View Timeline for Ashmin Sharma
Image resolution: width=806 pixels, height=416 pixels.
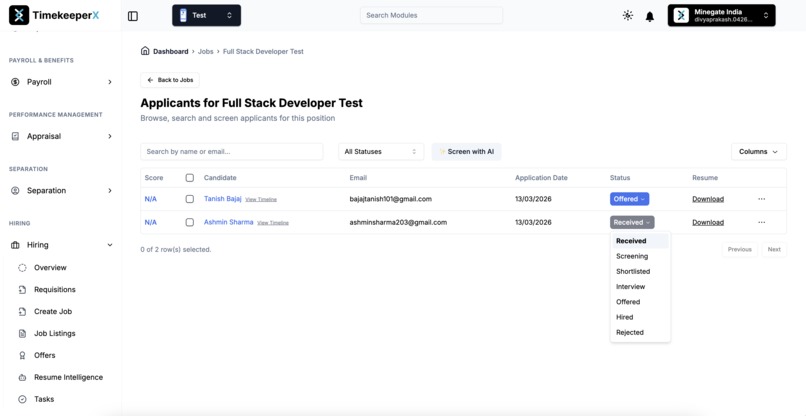273,223
